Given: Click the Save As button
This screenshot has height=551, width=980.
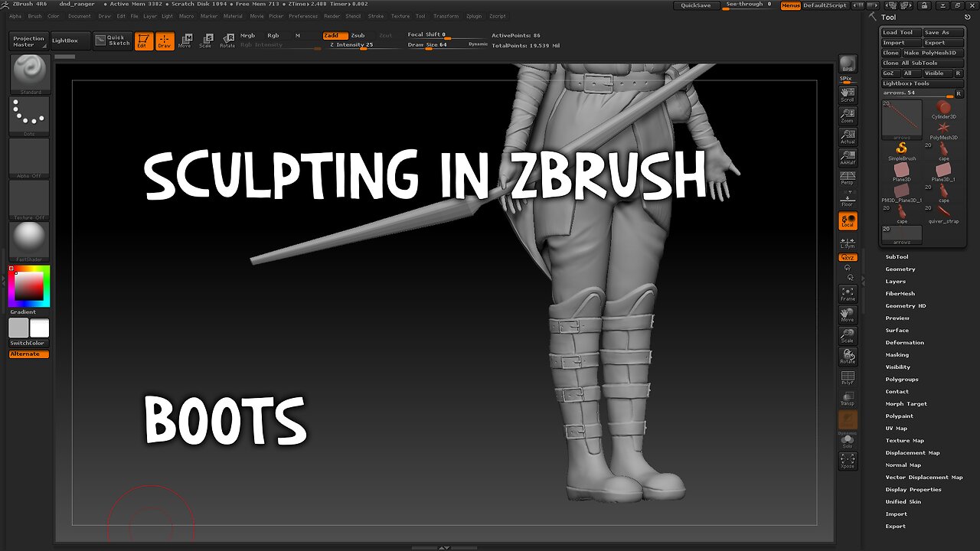Looking at the screenshot, I should point(943,33).
